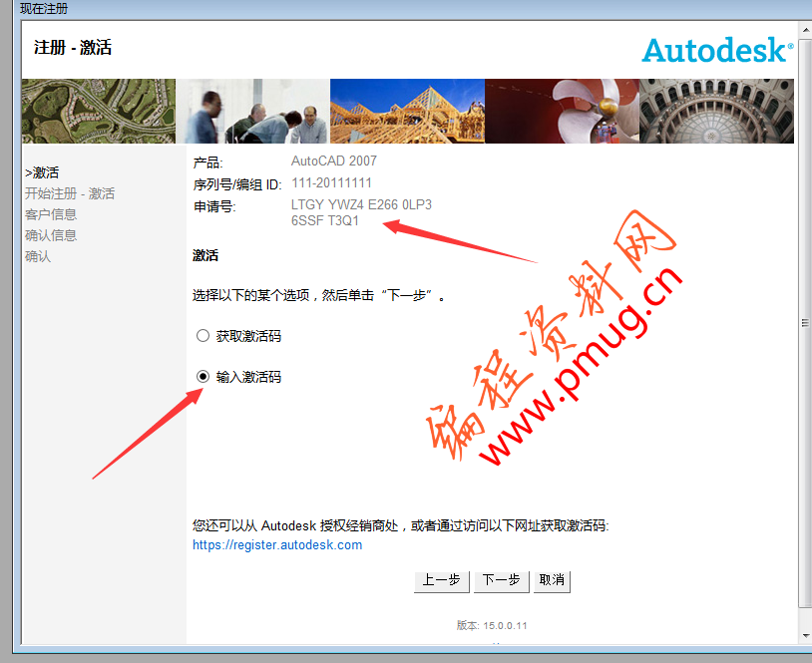Click 确认信息 in the sidebar
Viewport: 812px width, 663px height.
pyautogui.click(x=51, y=235)
